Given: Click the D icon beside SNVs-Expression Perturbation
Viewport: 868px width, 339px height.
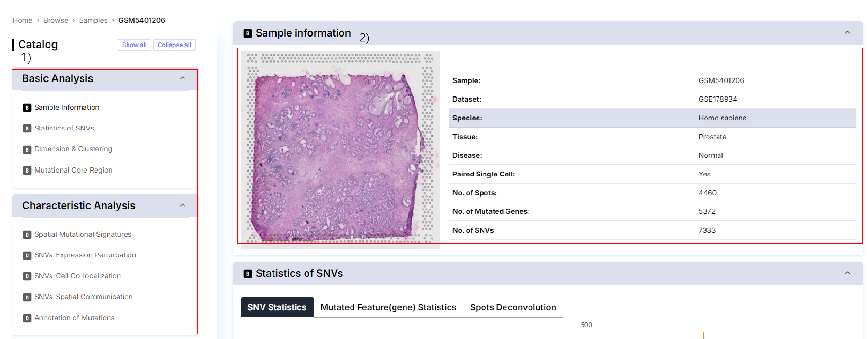Looking at the screenshot, I should tap(27, 255).
